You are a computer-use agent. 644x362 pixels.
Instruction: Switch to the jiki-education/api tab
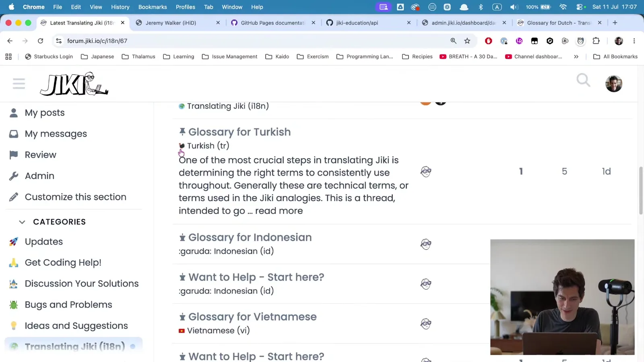[x=369, y=23]
